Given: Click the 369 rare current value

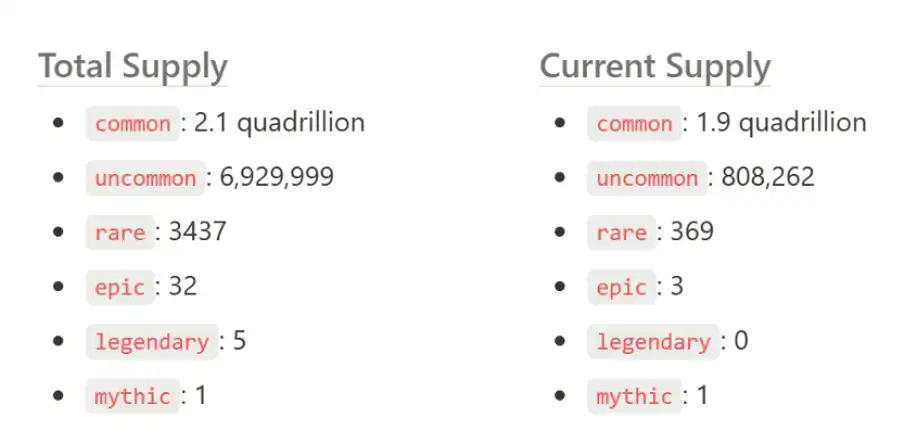Looking at the screenshot, I should coord(692,232).
